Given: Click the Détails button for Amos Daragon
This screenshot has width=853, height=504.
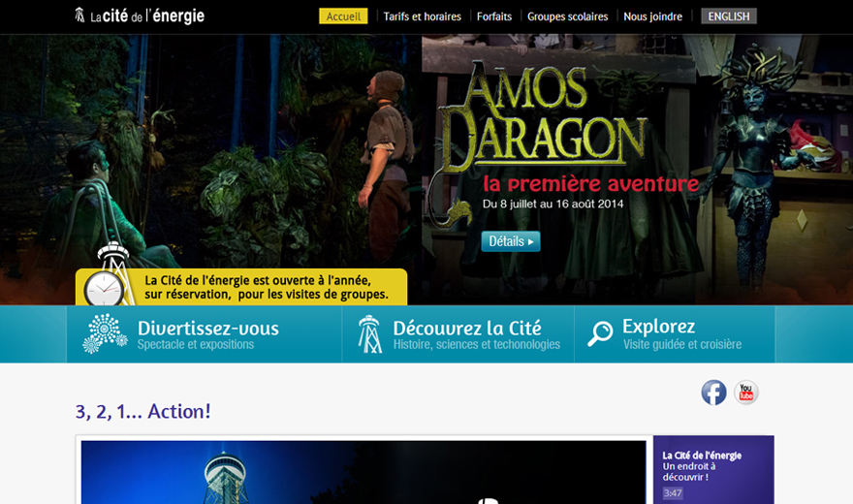Looking at the screenshot, I should [510, 241].
